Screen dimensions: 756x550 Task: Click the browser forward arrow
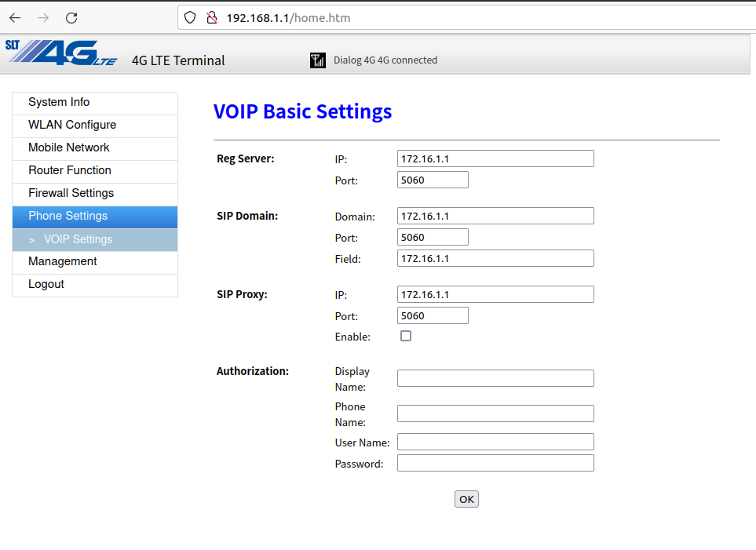pyautogui.click(x=43, y=18)
